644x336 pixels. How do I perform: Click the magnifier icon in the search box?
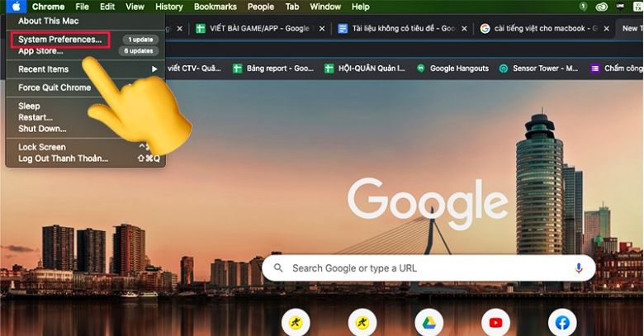pos(278,268)
